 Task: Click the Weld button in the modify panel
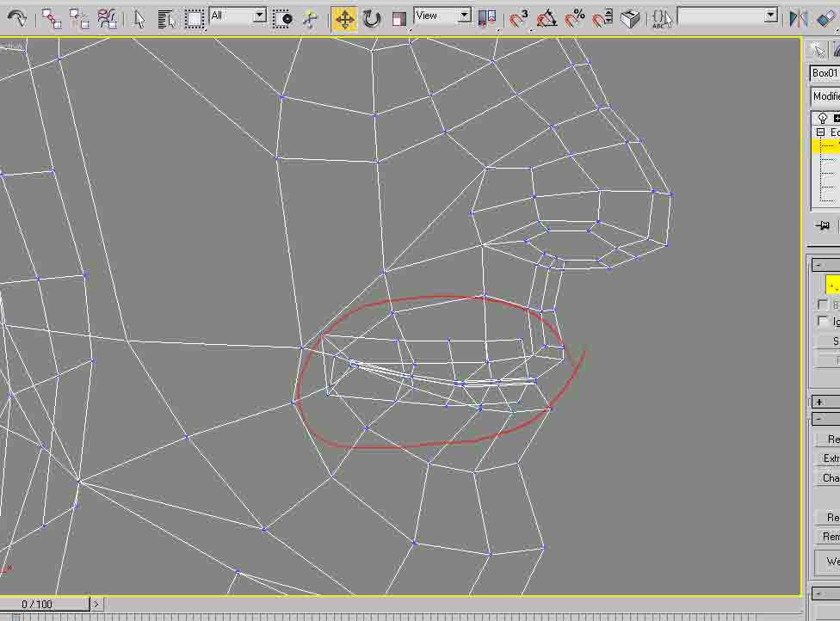point(828,561)
